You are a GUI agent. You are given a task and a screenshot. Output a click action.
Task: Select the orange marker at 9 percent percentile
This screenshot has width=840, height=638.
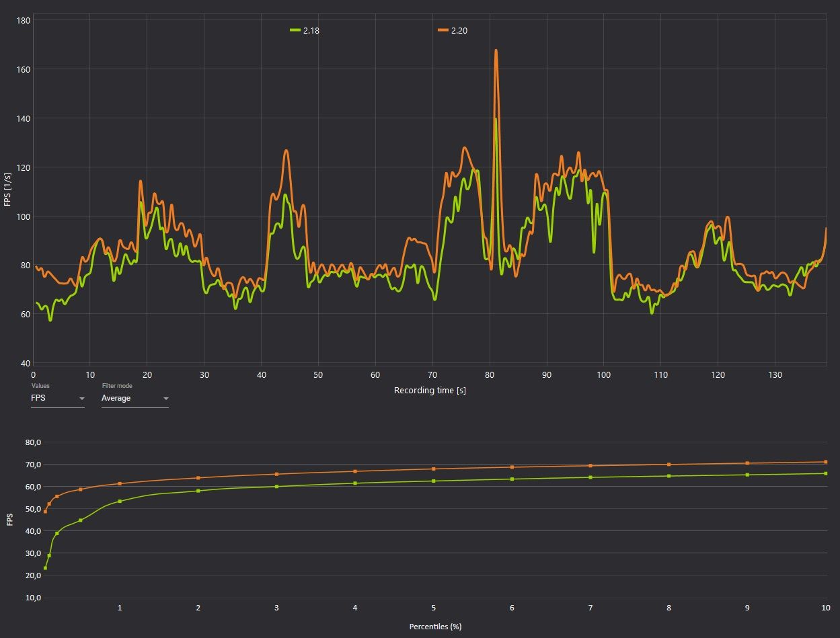click(x=747, y=463)
